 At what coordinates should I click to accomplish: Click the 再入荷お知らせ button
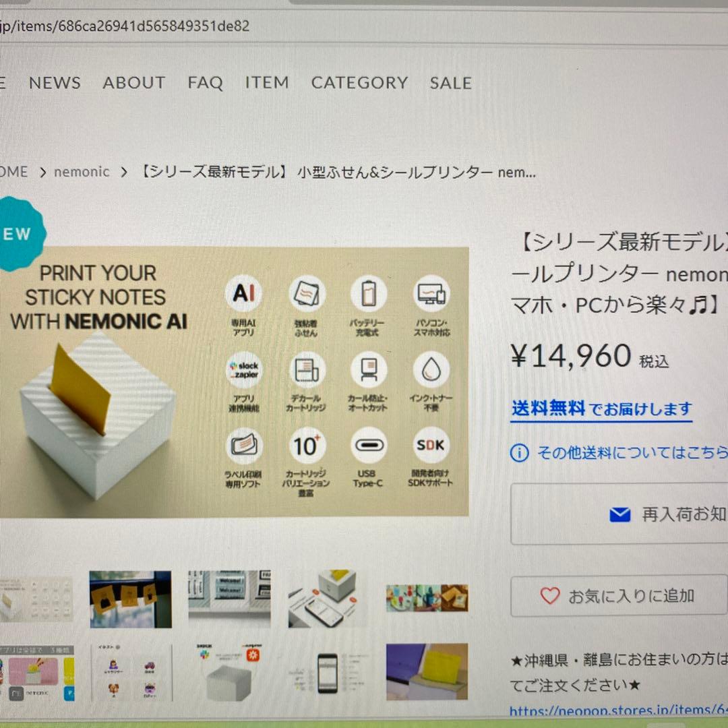619,514
